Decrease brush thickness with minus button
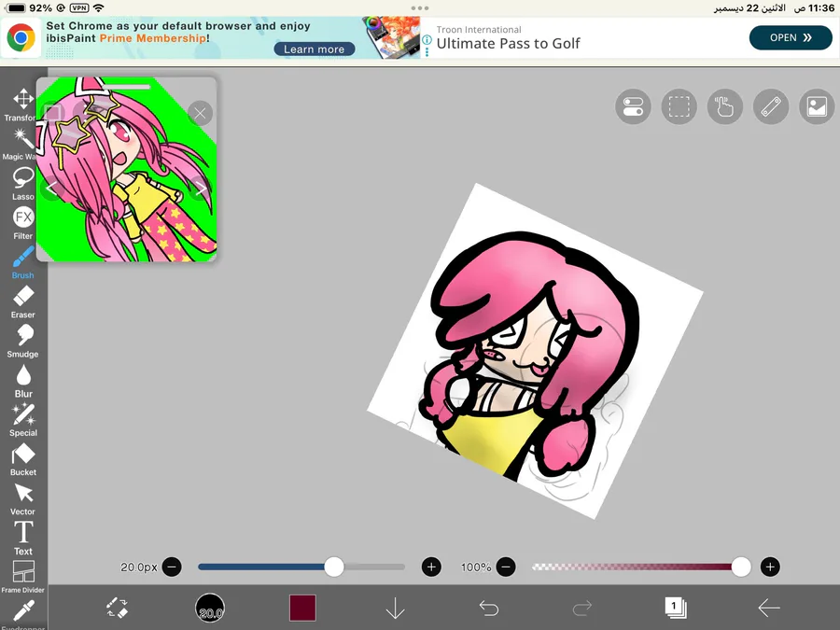The image size is (840, 630). point(172,567)
